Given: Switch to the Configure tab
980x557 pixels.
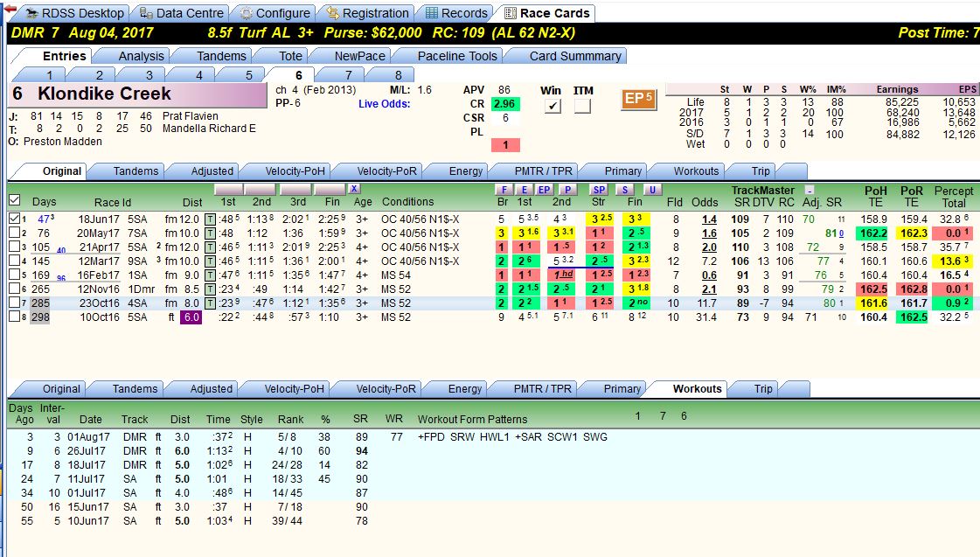Looking at the screenshot, I should [275, 13].
